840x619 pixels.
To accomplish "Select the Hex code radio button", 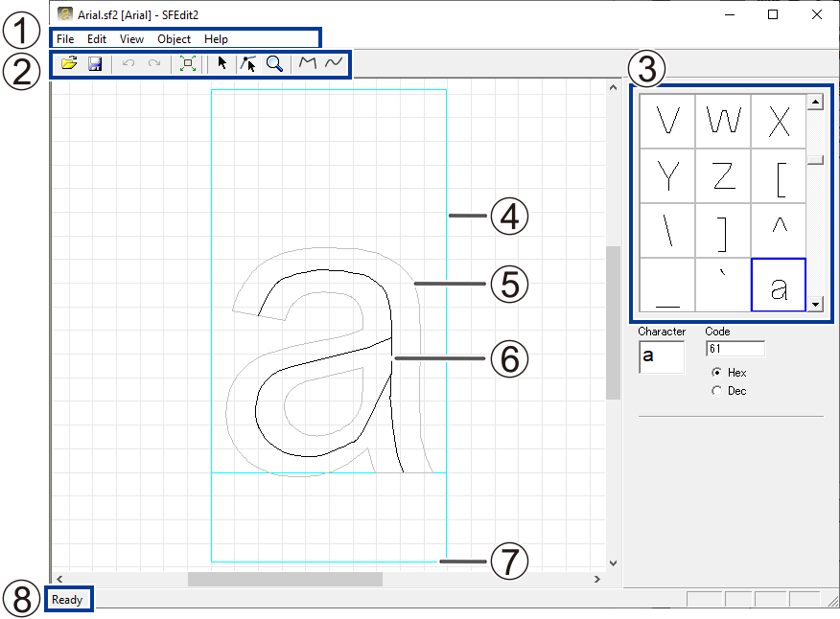I will [717, 372].
